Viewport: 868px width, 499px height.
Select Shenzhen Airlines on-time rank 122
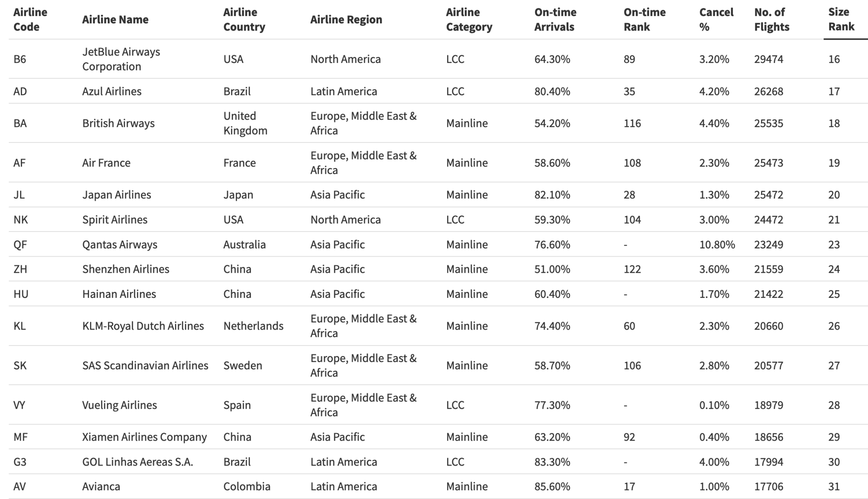(x=632, y=269)
